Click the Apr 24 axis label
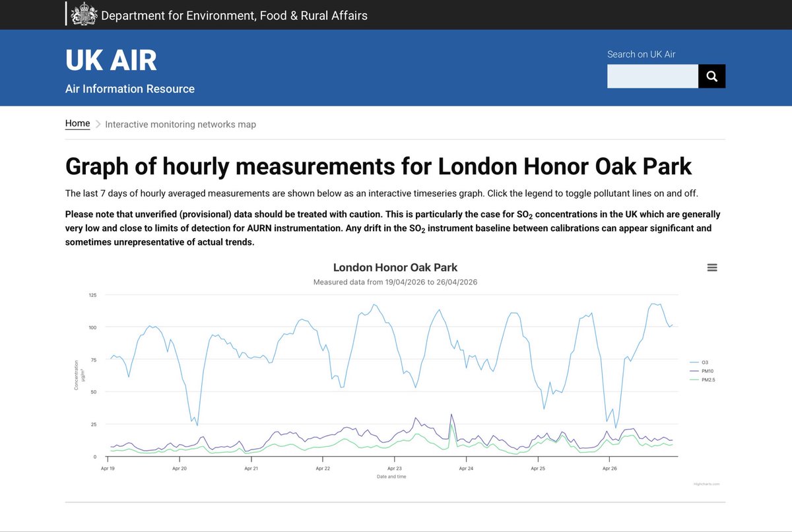Viewport: 792px width, 532px height. click(466, 469)
